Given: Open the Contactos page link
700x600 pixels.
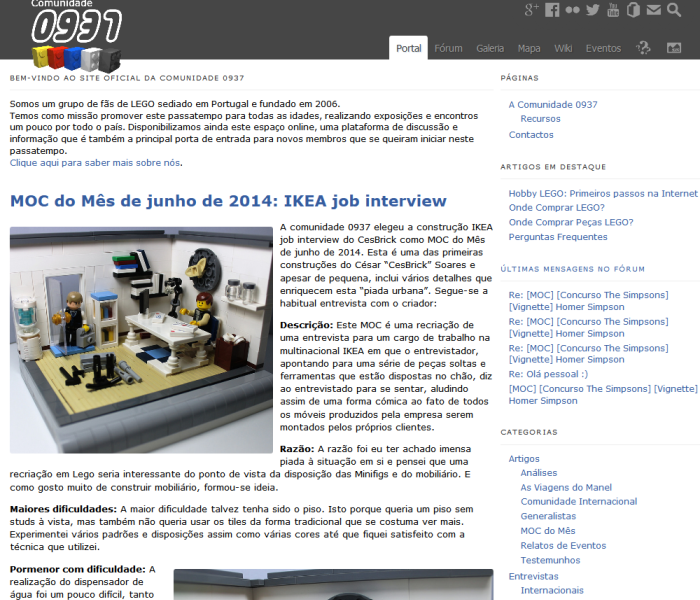Looking at the screenshot, I should click(x=531, y=134).
